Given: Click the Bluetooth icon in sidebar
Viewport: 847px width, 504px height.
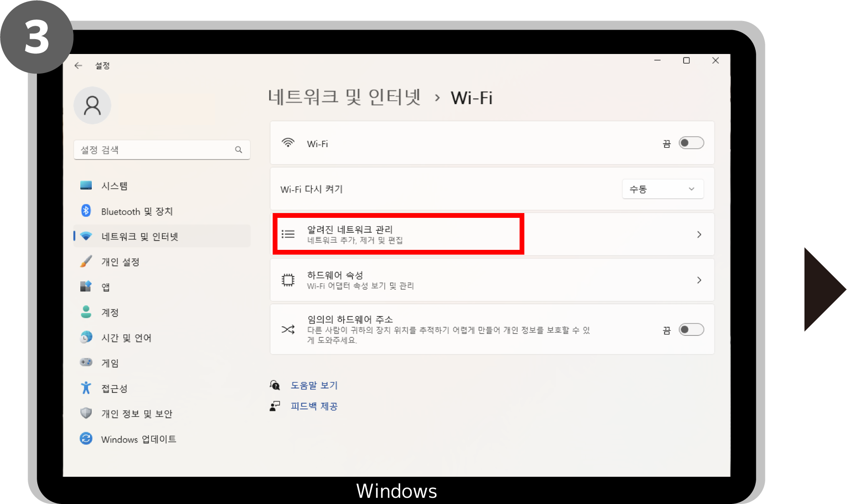Looking at the screenshot, I should click(86, 211).
